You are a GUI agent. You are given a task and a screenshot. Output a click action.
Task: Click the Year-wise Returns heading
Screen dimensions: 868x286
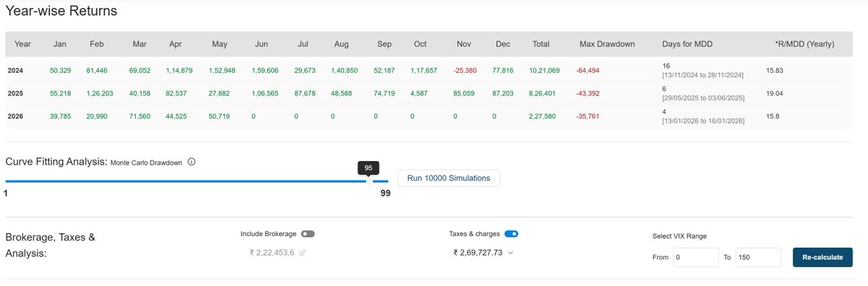tap(61, 12)
